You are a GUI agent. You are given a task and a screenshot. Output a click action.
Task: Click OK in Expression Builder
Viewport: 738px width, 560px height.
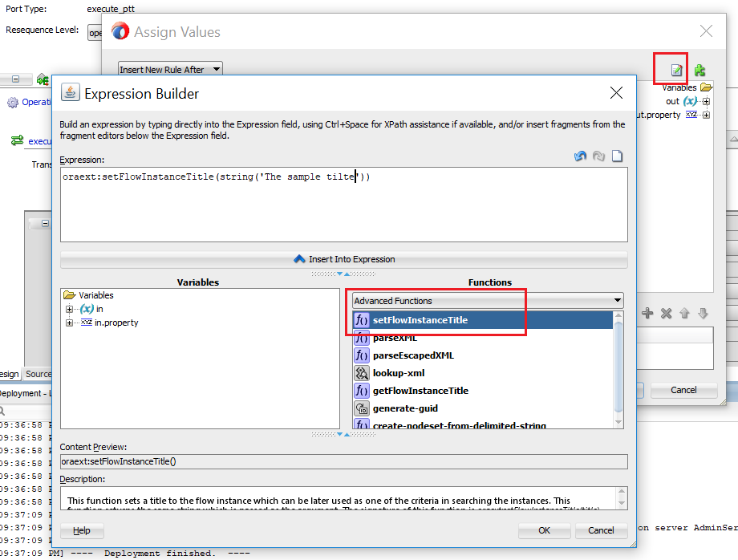coord(544,530)
